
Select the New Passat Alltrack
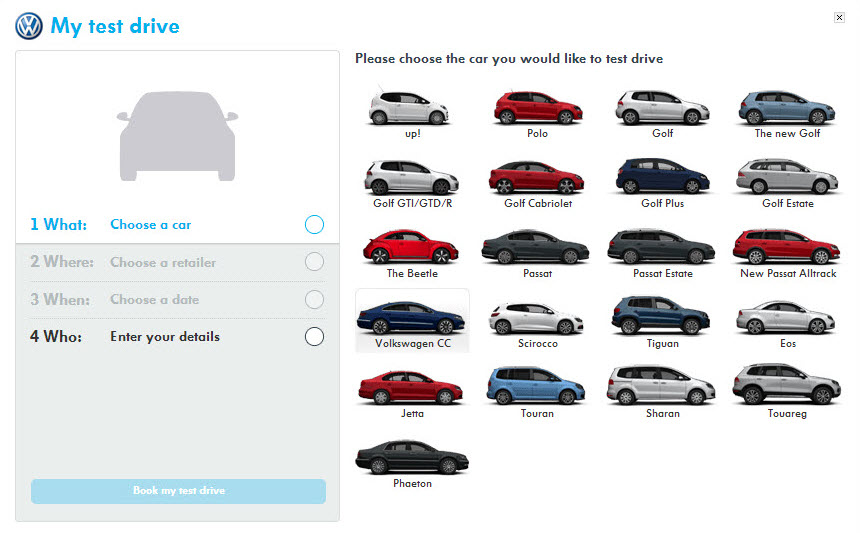point(787,247)
